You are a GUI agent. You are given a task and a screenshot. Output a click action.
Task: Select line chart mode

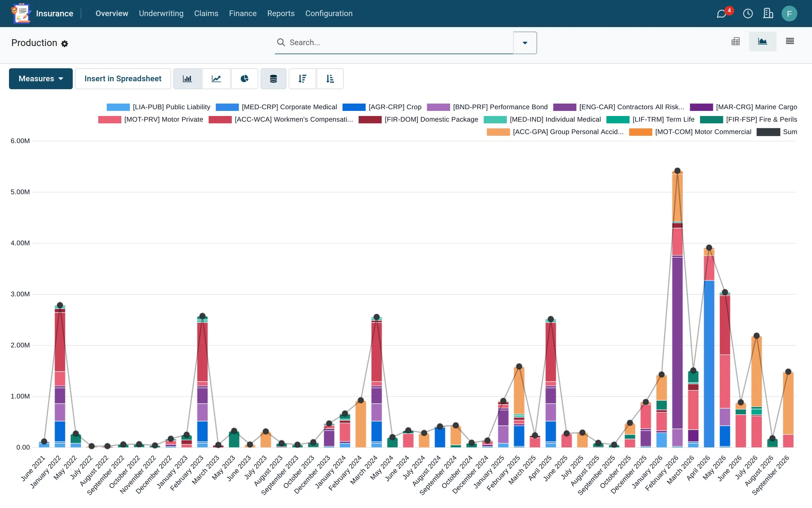tap(216, 79)
